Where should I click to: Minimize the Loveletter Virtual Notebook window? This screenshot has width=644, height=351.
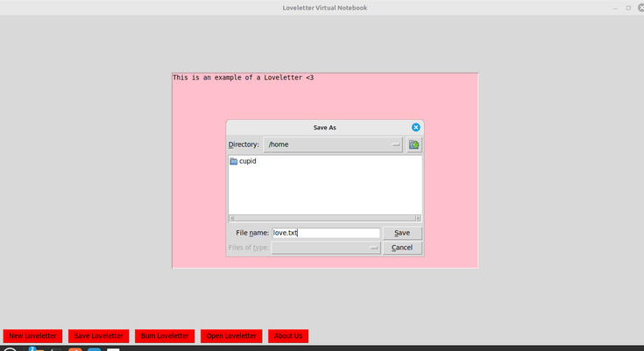[613, 8]
